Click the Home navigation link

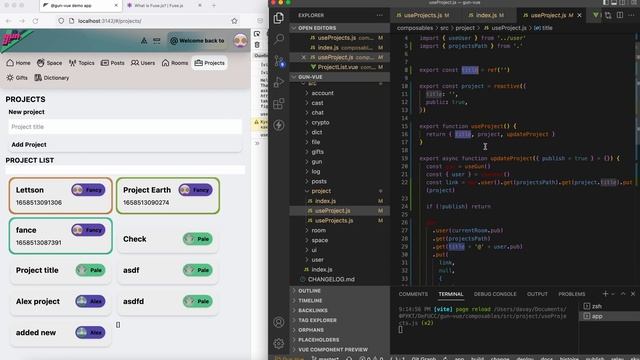pyautogui.click(x=18, y=63)
